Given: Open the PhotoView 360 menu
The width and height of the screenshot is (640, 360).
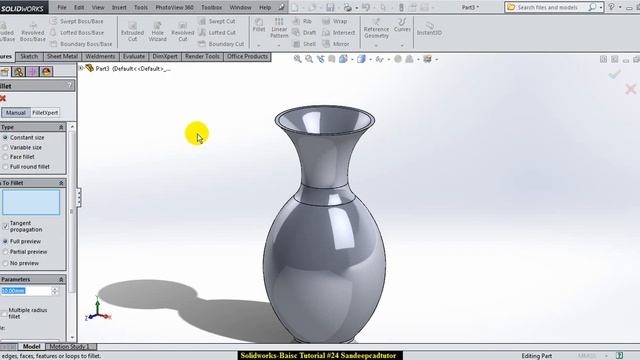Looking at the screenshot, I should pyautogui.click(x=174, y=7).
